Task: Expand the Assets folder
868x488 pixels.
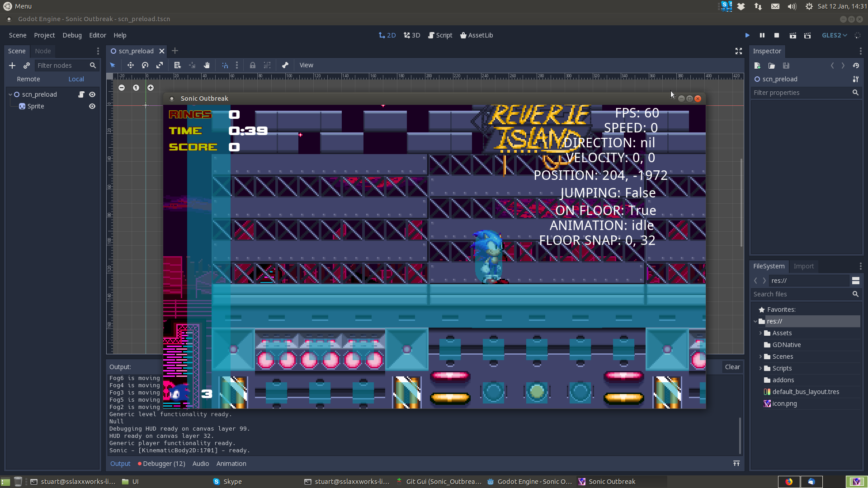Action: (x=760, y=333)
